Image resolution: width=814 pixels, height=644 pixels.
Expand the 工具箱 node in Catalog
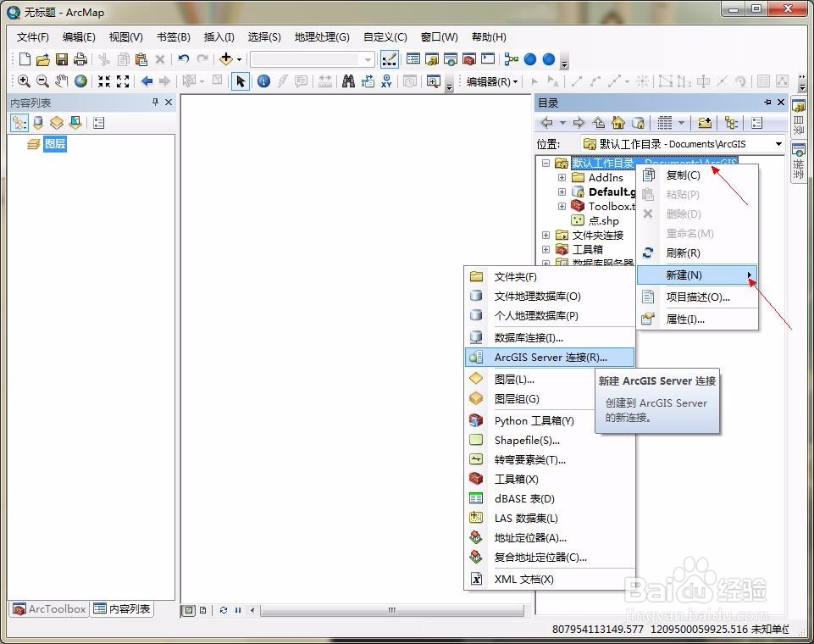[545, 250]
